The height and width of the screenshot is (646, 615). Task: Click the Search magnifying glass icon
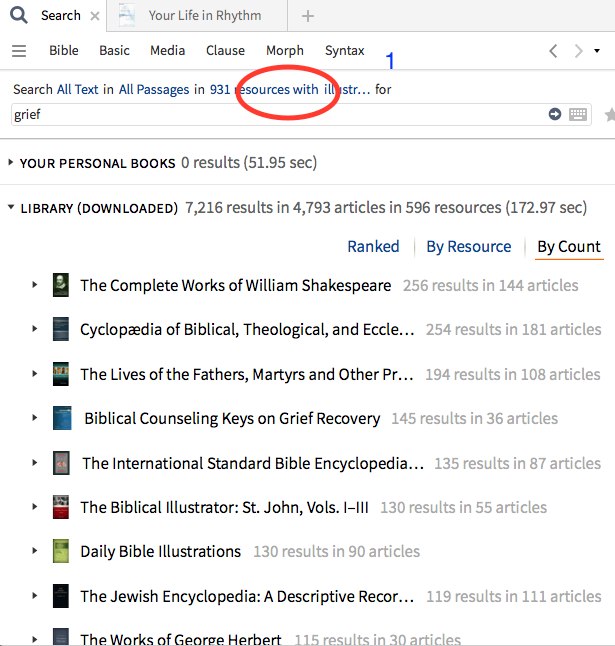click(19, 15)
